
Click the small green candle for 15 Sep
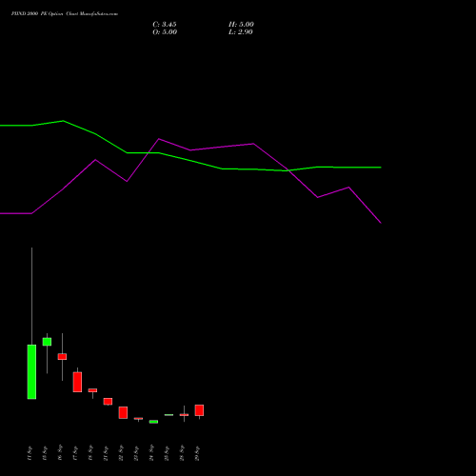pos(47,342)
